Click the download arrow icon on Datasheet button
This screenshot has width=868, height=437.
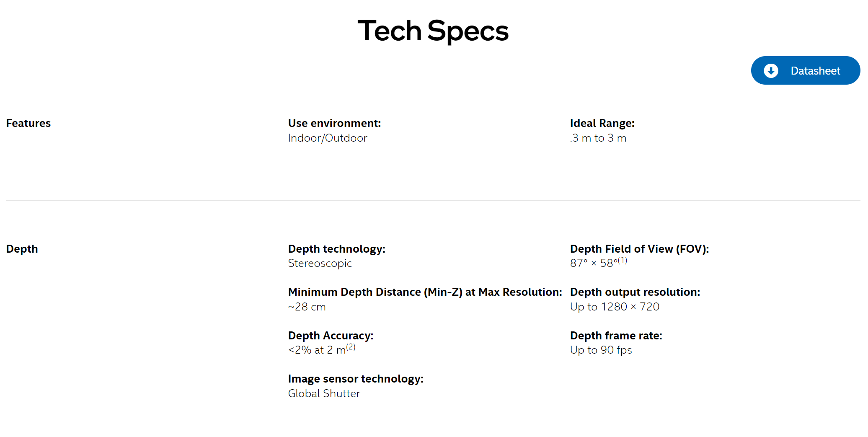pyautogui.click(x=771, y=71)
